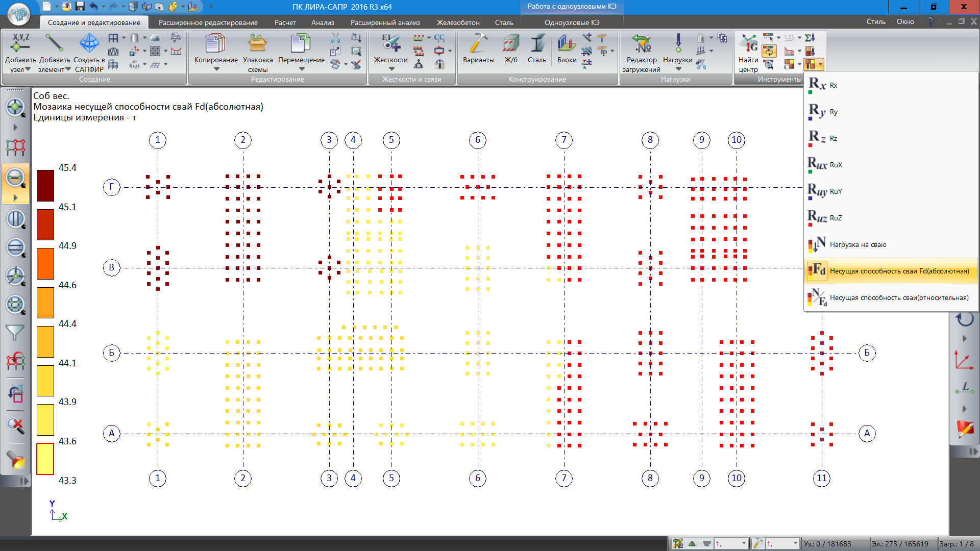Open the Окно menu

(905, 21)
